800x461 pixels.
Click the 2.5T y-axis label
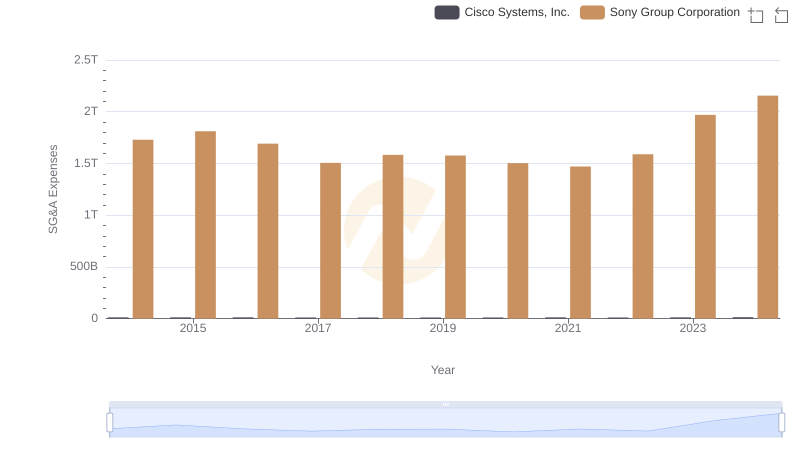point(86,60)
